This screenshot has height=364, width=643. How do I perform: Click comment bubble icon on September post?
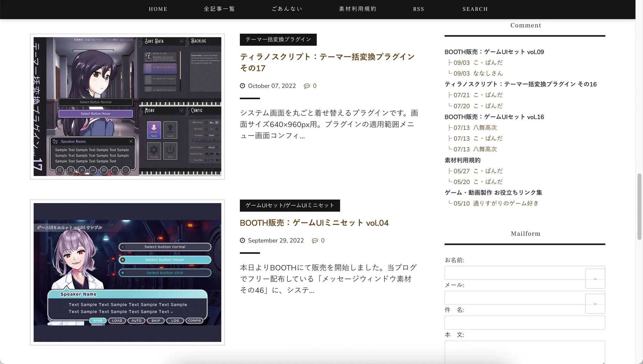coord(315,241)
